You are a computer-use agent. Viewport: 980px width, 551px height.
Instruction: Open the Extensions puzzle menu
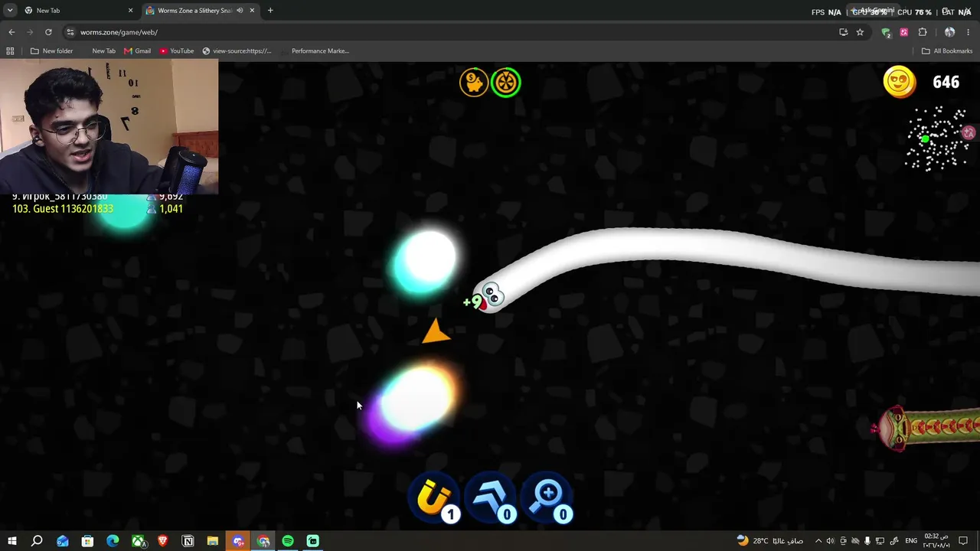(923, 32)
